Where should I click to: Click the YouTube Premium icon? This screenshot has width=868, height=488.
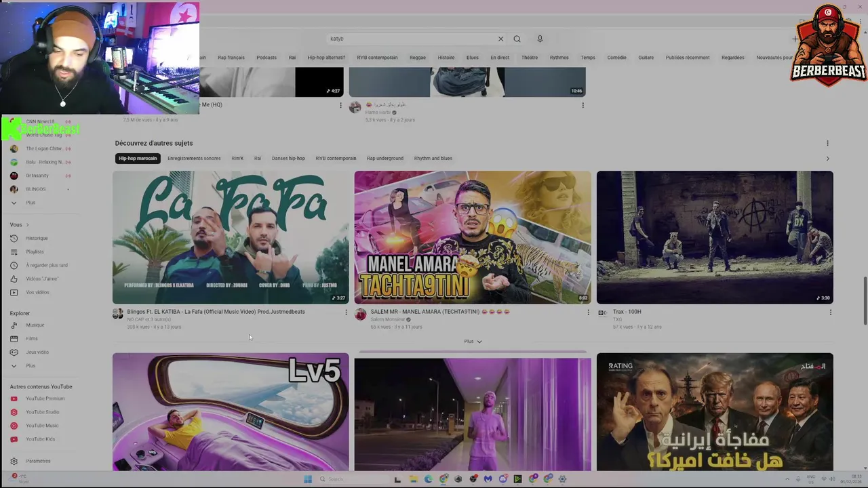pyautogui.click(x=14, y=399)
